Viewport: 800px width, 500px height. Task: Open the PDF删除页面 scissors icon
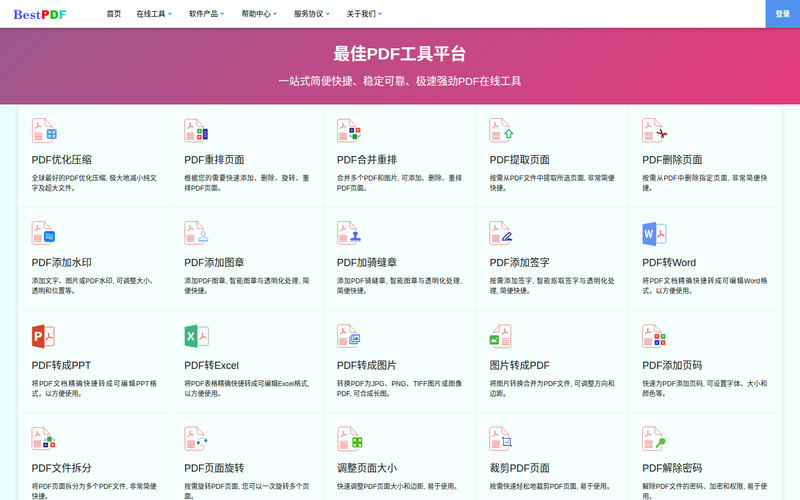[654, 130]
